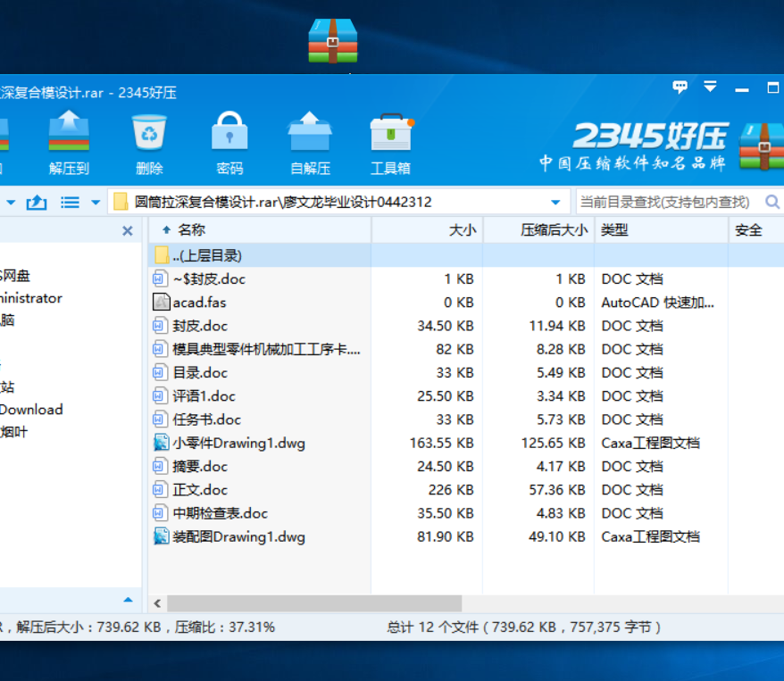Sort by 名称 column header
The width and height of the screenshot is (784, 681).
pos(260,230)
